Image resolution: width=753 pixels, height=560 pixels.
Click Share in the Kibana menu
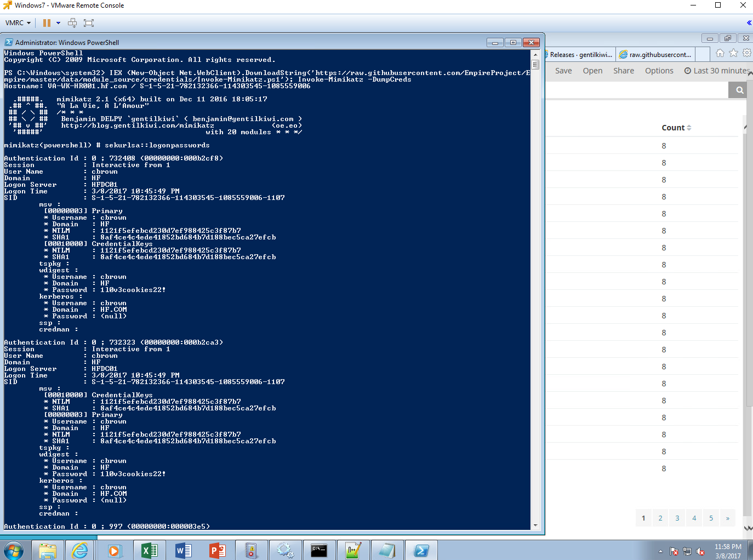click(x=624, y=71)
